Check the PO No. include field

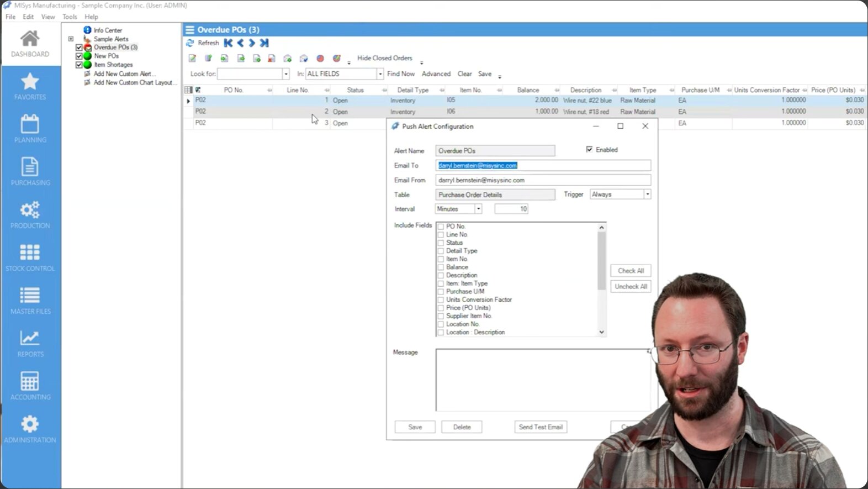click(x=441, y=227)
